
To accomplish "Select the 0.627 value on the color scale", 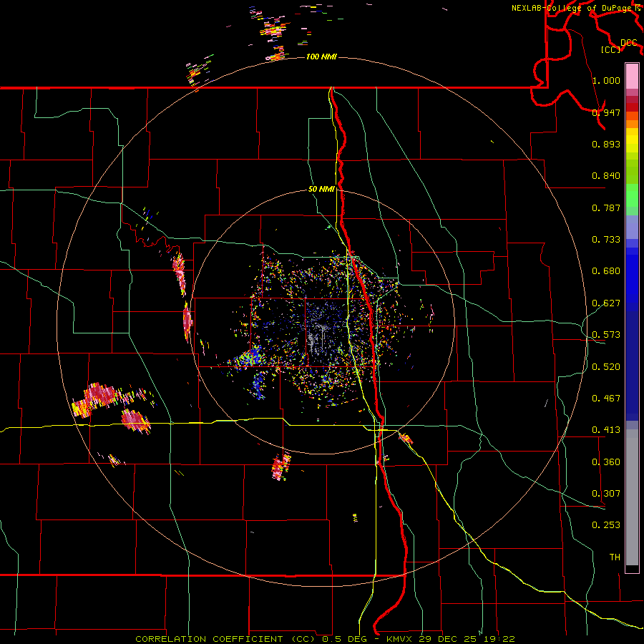I will pos(606,303).
